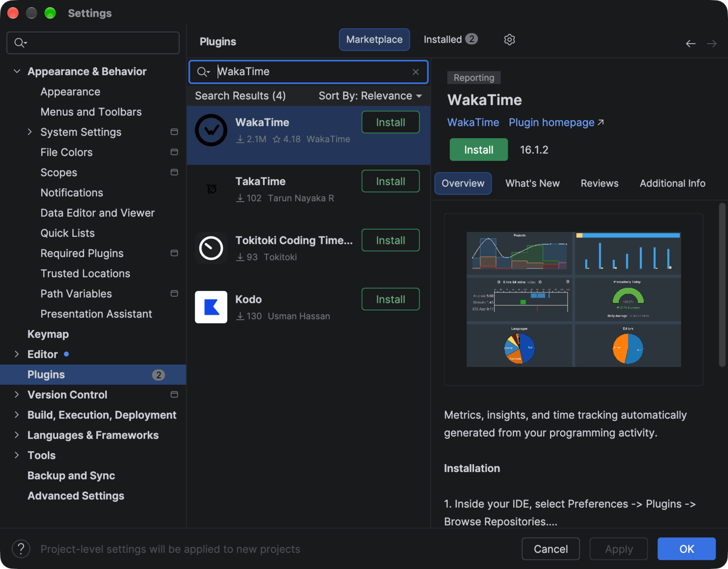728x569 pixels.
Task: Select the Keymap settings page
Action: pos(48,334)
